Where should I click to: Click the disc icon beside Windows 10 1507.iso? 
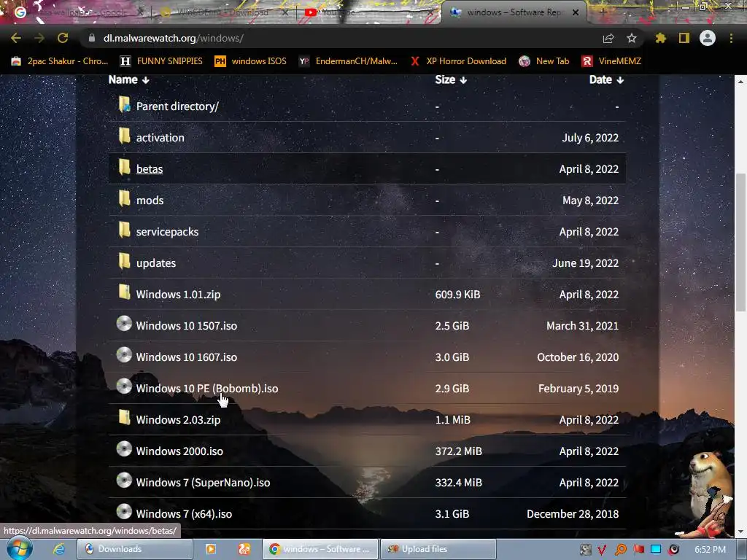click(124, 324)
